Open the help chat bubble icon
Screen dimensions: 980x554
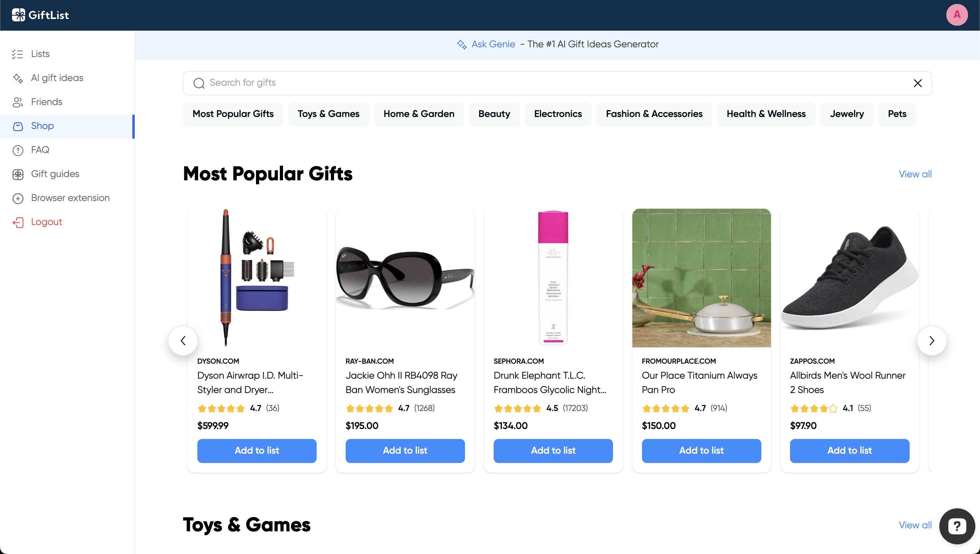[957, 526]
